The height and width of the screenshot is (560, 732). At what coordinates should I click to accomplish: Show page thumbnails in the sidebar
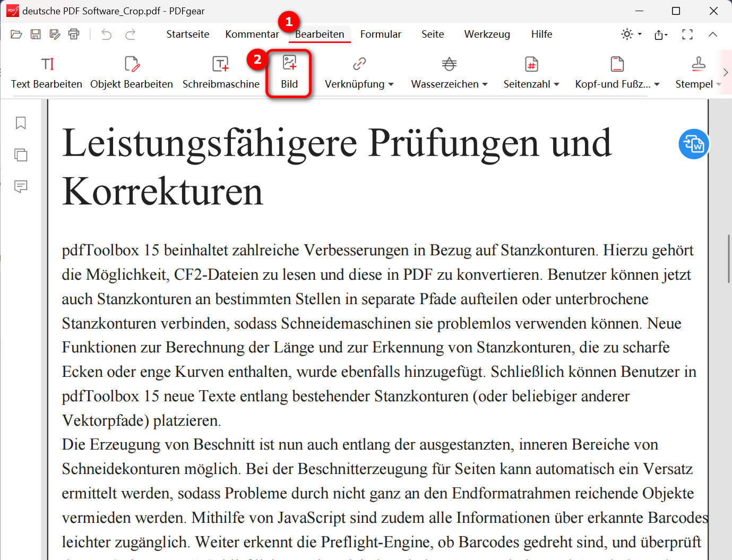tap(20, 154)
